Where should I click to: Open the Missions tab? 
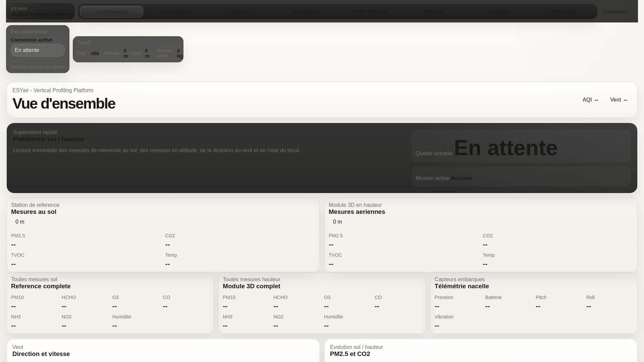[x=434, y=12]
